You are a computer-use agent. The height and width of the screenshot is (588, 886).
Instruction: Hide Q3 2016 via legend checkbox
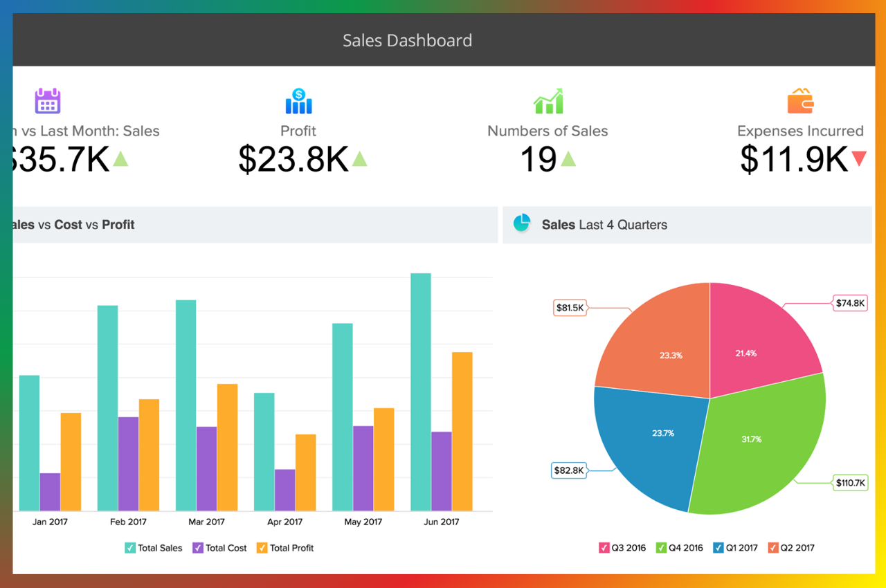[x=604, y=548]
